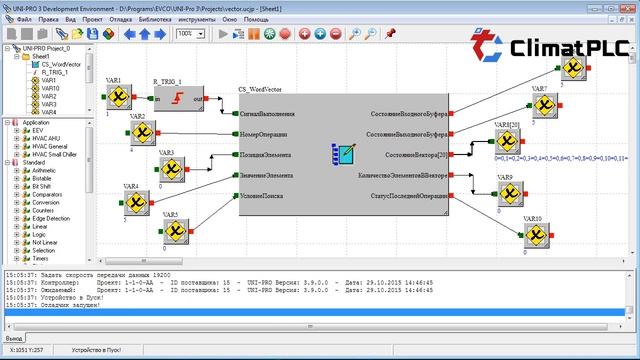Open project with the folder icon
The width and height of the screenshot is (640, 360).
coord(77,34)
